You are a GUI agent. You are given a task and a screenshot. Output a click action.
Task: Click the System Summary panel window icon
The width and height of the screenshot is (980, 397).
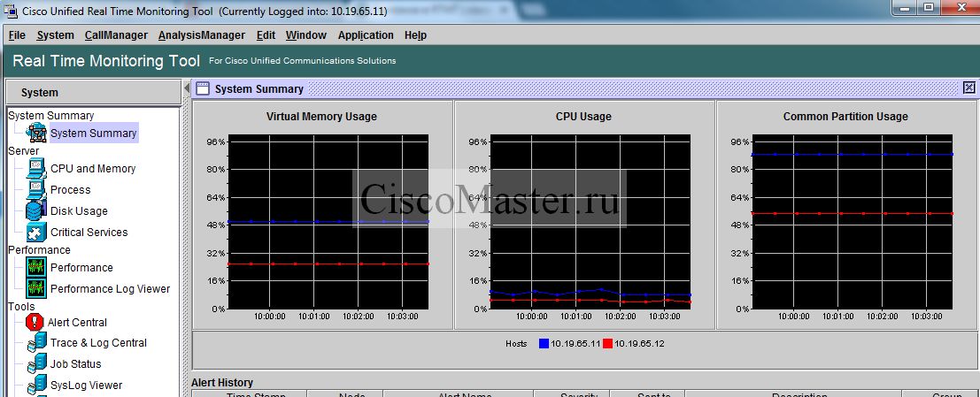(x=203, y=88)
